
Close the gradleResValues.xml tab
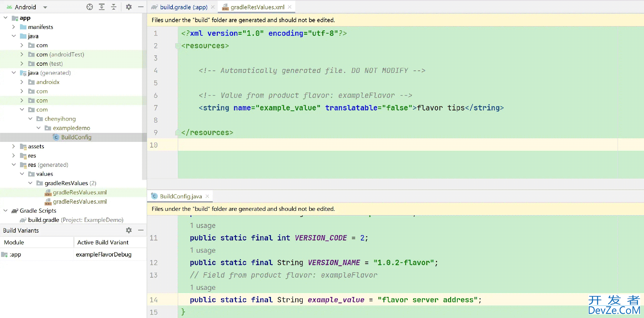click(290, 7)
